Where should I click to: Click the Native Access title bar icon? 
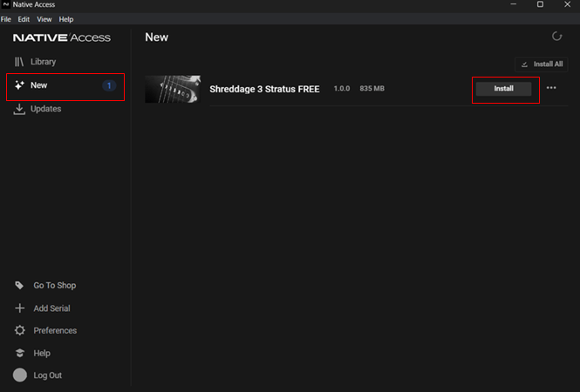(5, 4)
